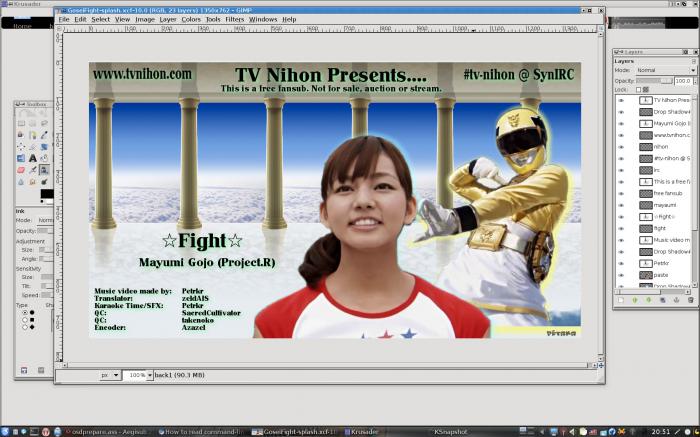Image resolution: width=700 pixels, height=437 pixels.
Task: Toggle visibility of Mayumi Gojo layer
Action: tap(621, 124)
